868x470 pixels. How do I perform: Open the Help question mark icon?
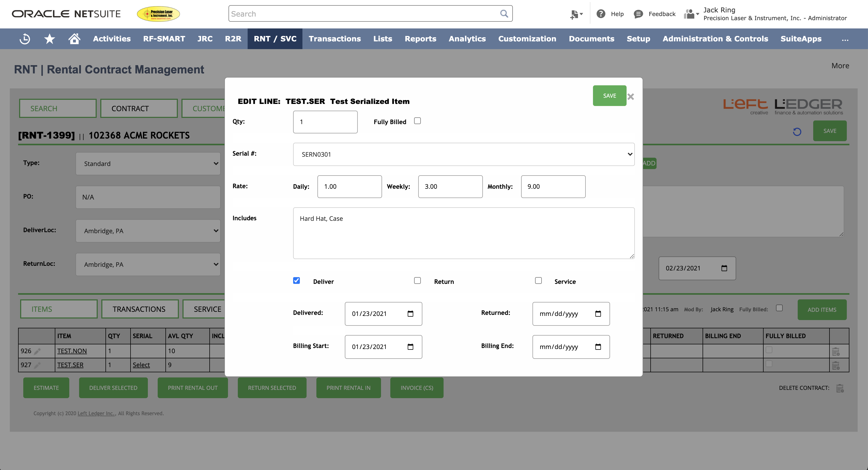pyautogui.click(x=601, y=14)
